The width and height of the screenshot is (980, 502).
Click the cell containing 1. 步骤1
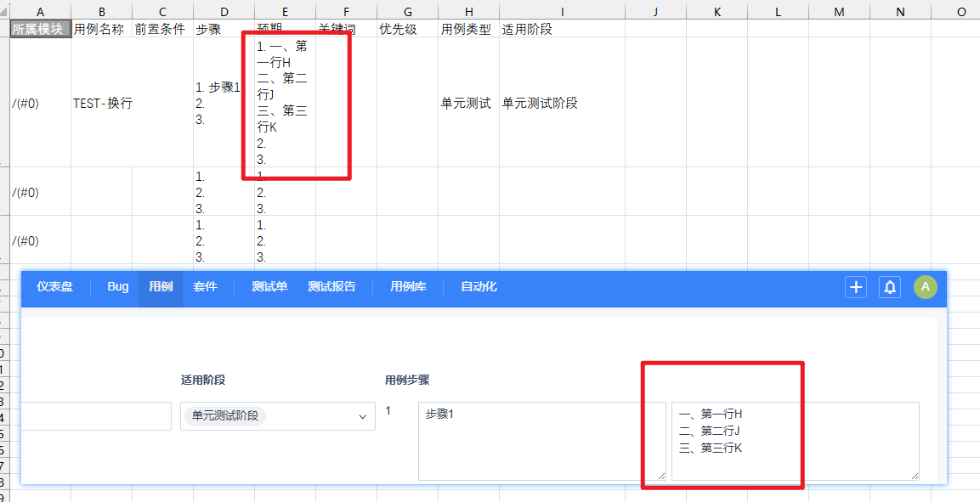[x=224, y=103]
